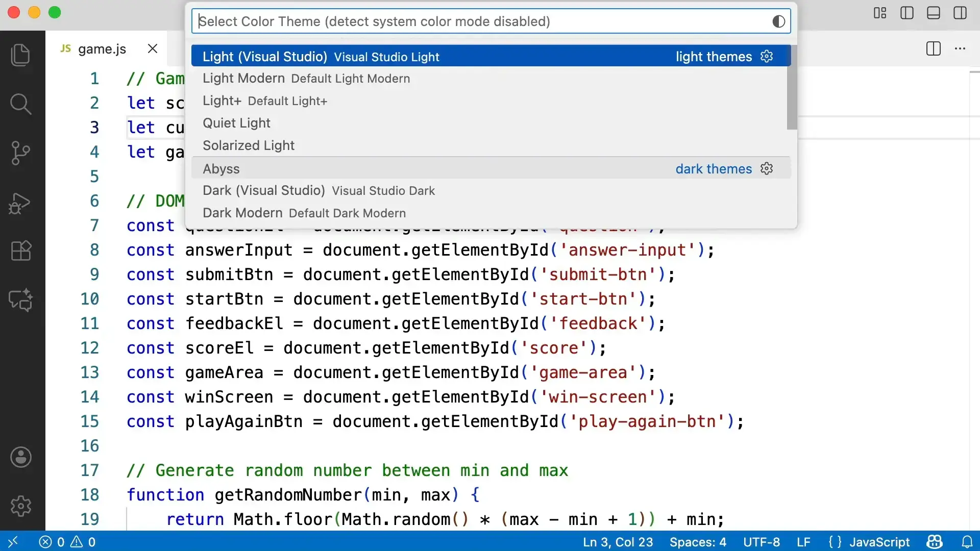980x551 pixels.
Task: Open gear settings for light themes
Action: [x=767, y=56]
